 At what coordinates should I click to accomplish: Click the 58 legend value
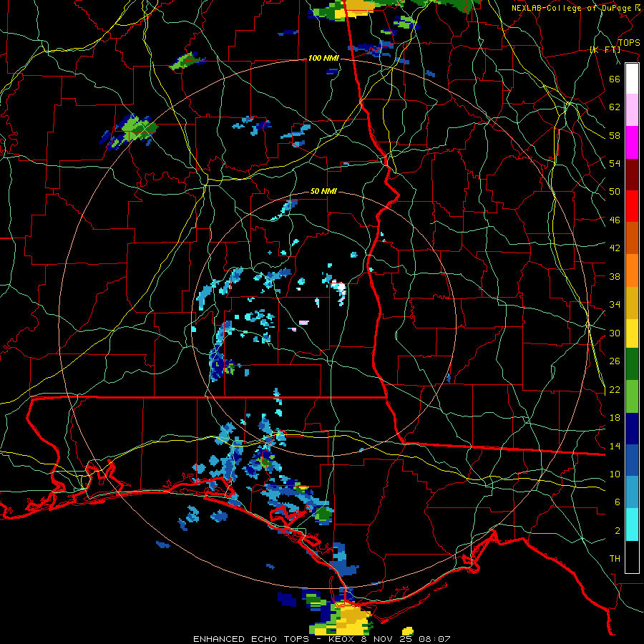tap(615, 135)
